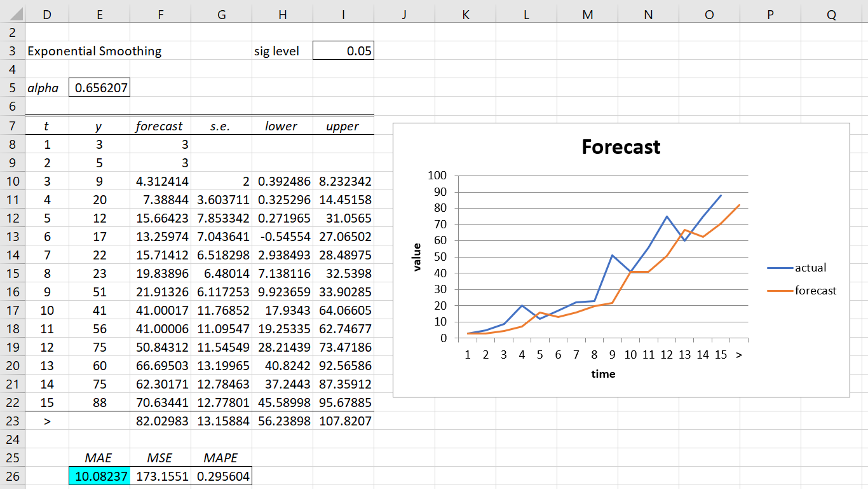Click the horizontal axis title "time"
868x489 pixels.
pyautogui.click(x=604, y=375)
